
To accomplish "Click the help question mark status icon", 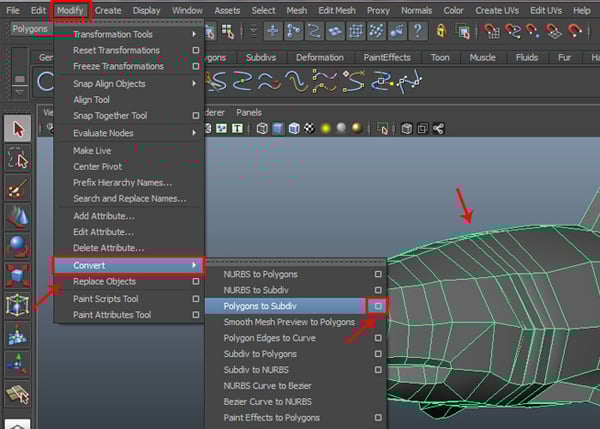I will 417,32.
